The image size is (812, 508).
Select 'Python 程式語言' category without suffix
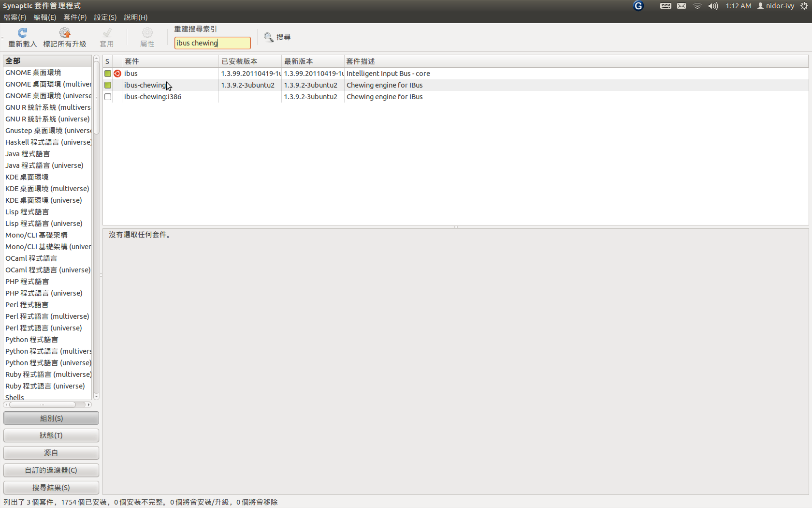coord(47,340)
